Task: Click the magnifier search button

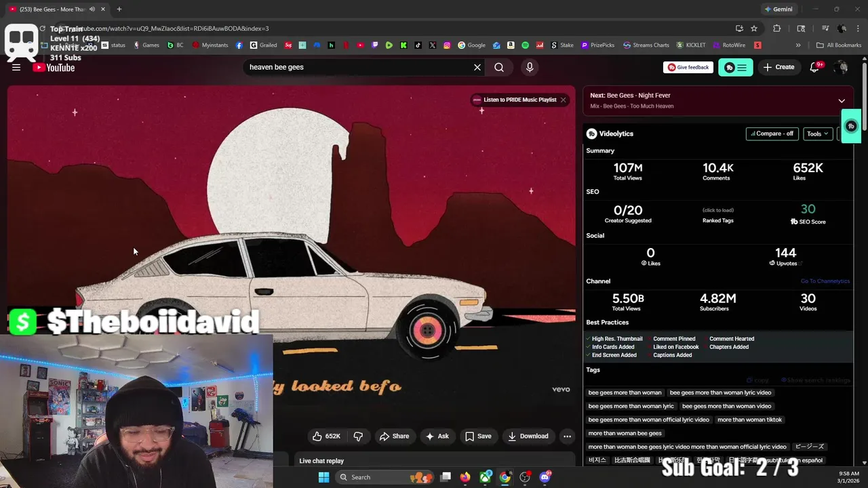Action: coord(499,67)
